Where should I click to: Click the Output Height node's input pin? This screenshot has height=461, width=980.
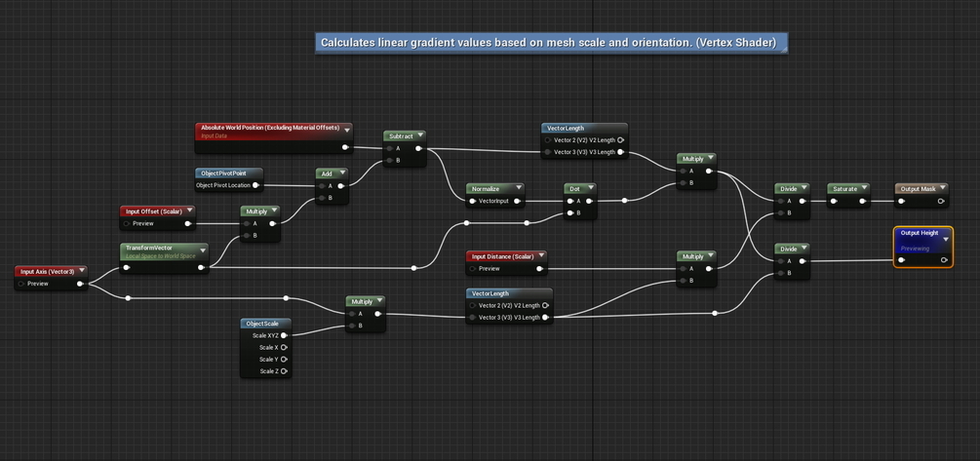coord(901,260)
